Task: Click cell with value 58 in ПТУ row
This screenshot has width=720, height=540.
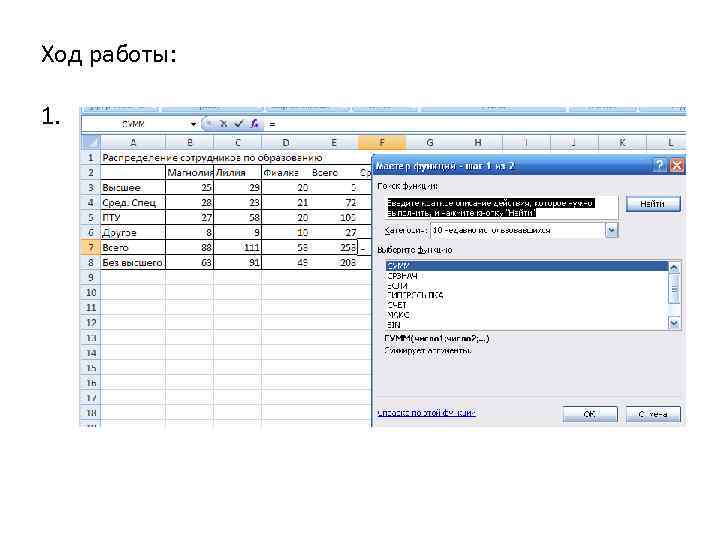Action: [237, 217]
